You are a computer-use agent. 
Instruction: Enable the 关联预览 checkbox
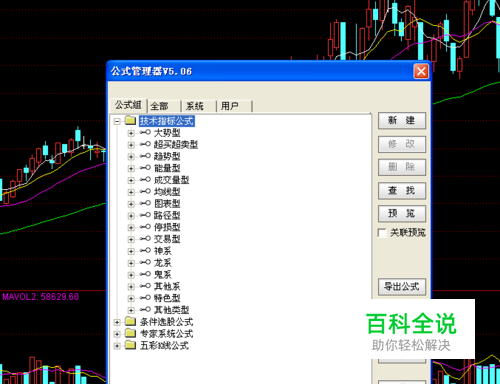pyautogui.click(x=382, y=232)
